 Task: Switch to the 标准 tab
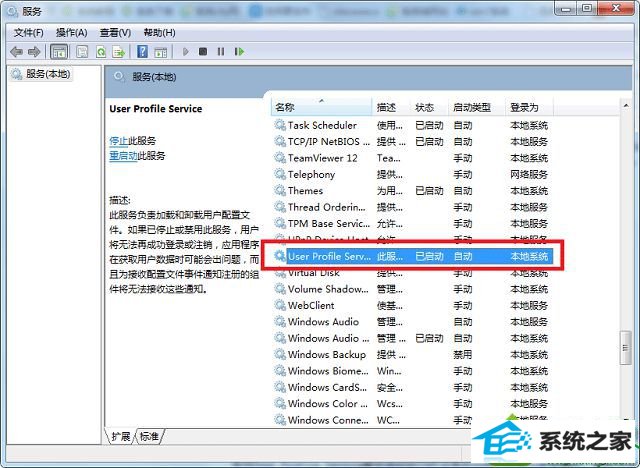(149, 437)
